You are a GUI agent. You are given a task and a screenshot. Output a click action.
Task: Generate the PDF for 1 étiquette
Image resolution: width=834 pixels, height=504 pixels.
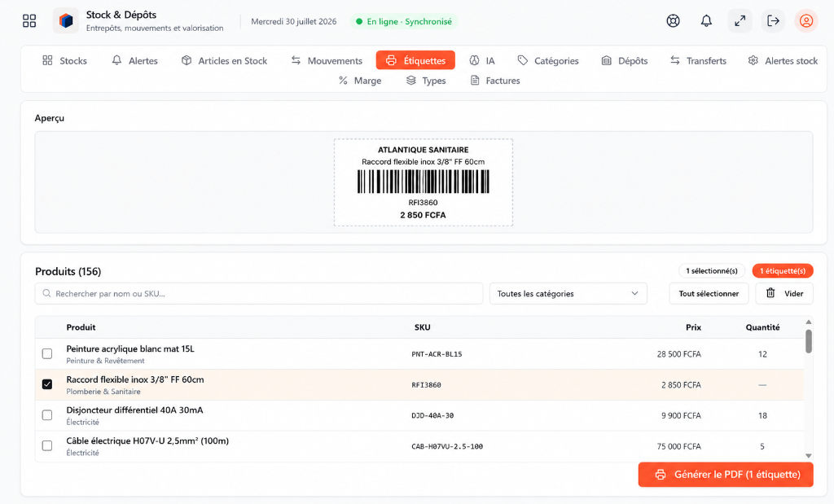(x=726, y=474)
